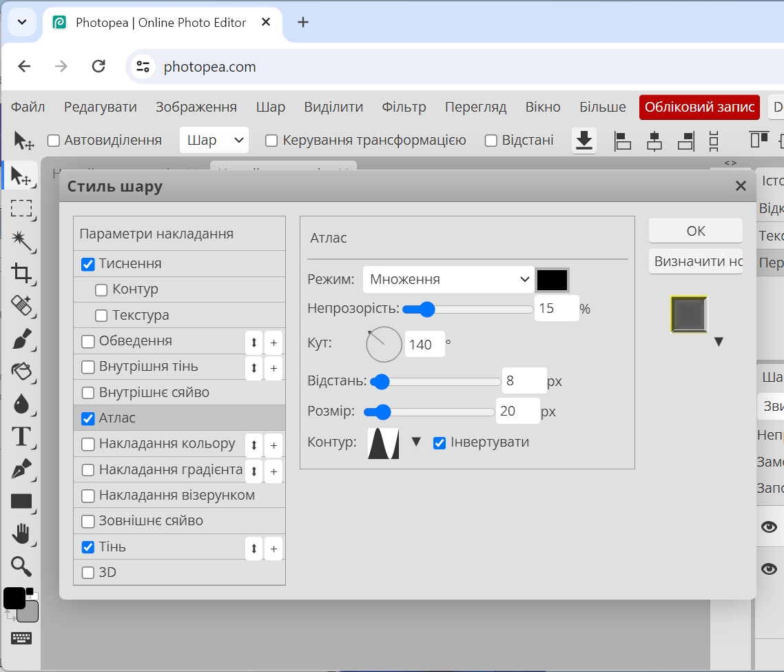
Task: Select the Zoom magnifier tool
Action: (x=21, y=567)
